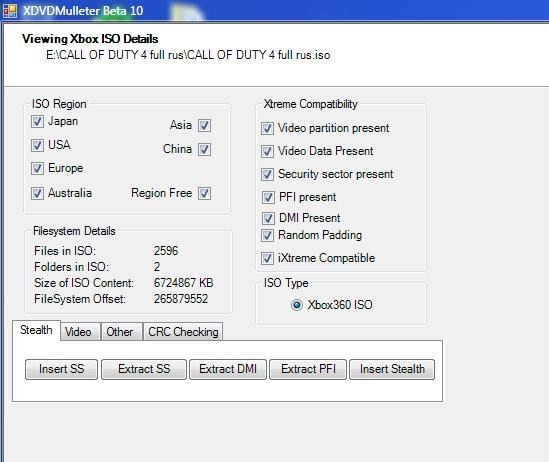Viewport: 549px width, 462px height.
Task: Toggle the Asia region checkbox
Action: 204,125
